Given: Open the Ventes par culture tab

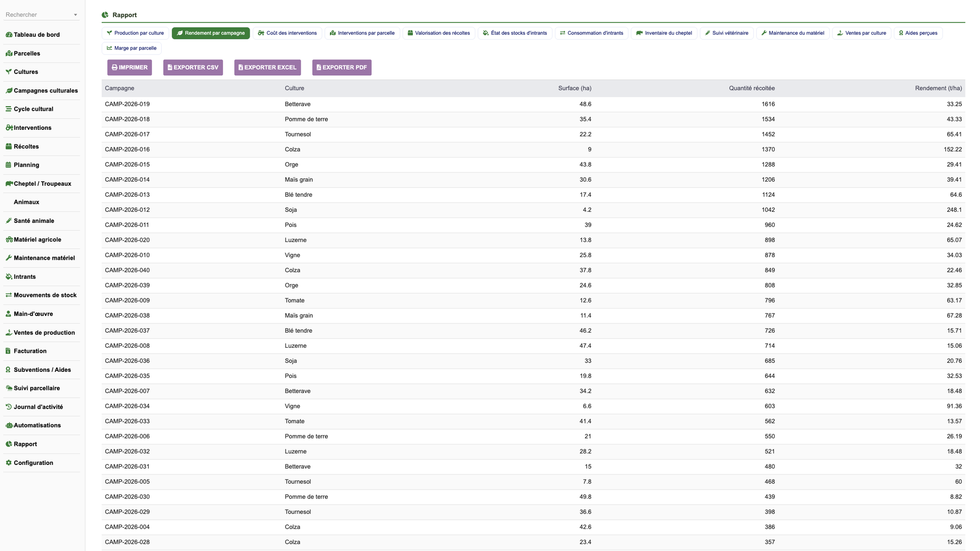Looking at the screenshot, I should click(862, 33).
